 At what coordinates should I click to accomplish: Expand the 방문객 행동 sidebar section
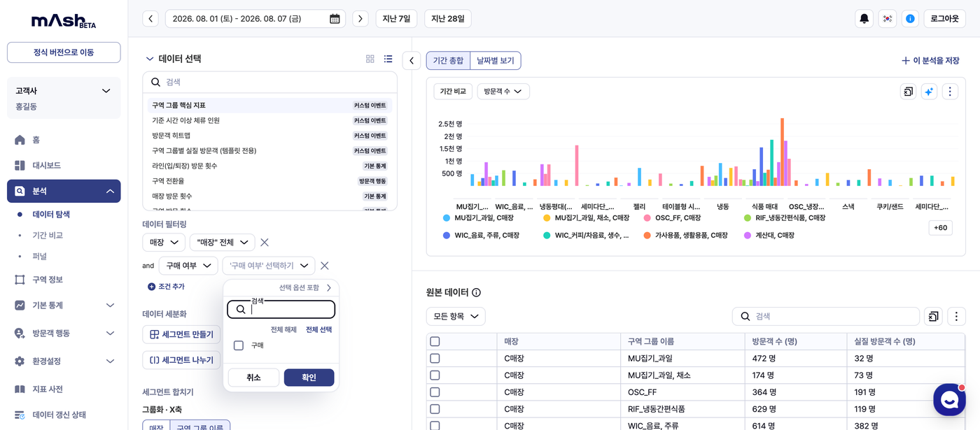pos(110,334)
